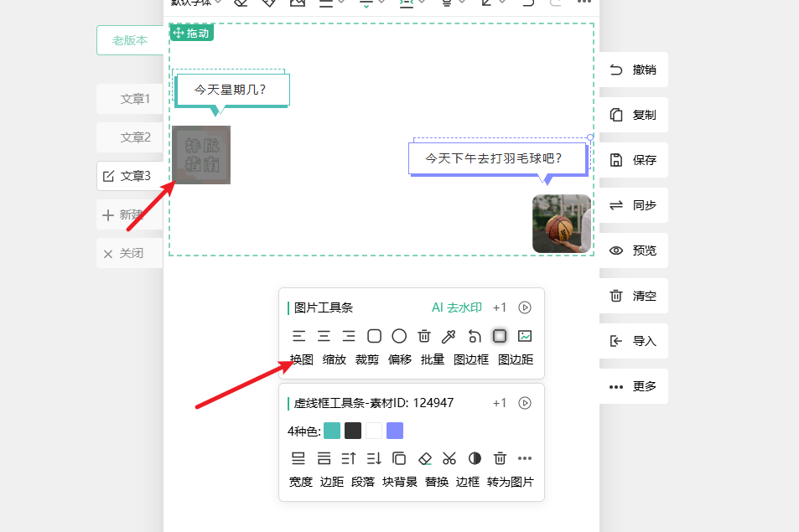The image size is (799, 532).
Task: Click the copy block icon above 块背景
Action: tap(399, 458)
